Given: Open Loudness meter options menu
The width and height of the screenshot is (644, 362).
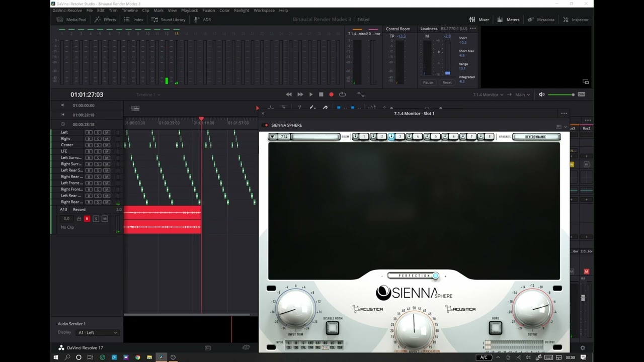Looking at the screenshot, I should [x=473, y=29].
